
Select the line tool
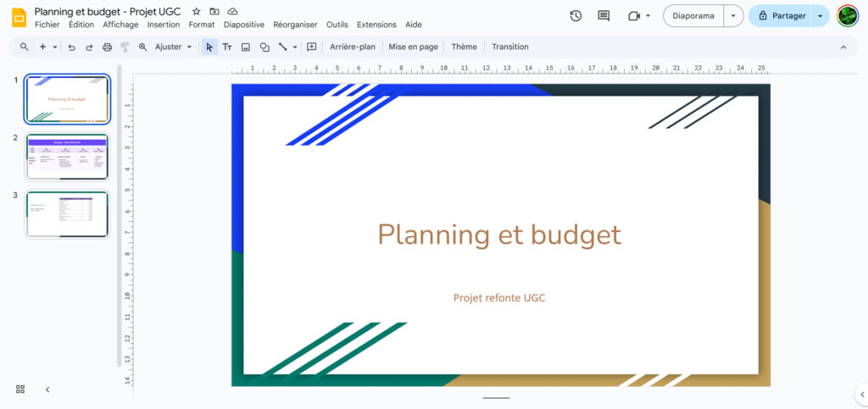click(x=283, y=47)
